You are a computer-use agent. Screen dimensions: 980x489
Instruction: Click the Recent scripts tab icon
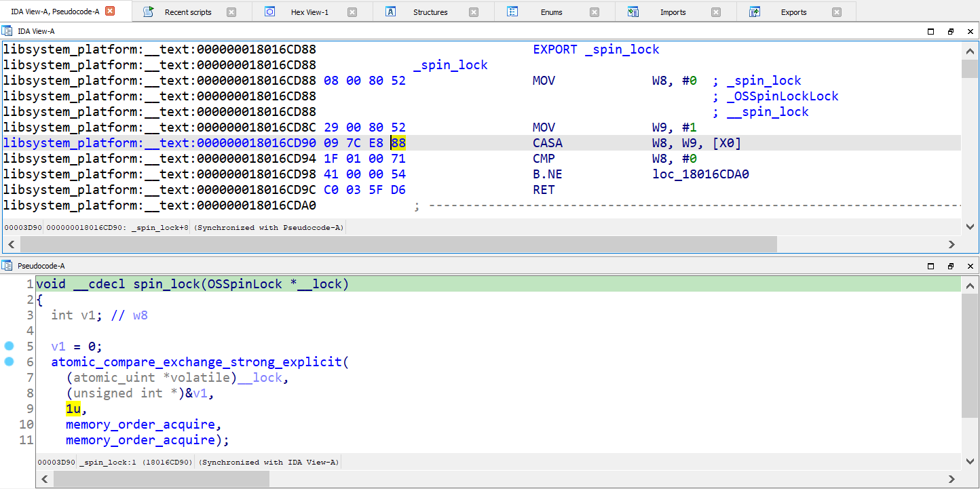[x=148, y=12]
